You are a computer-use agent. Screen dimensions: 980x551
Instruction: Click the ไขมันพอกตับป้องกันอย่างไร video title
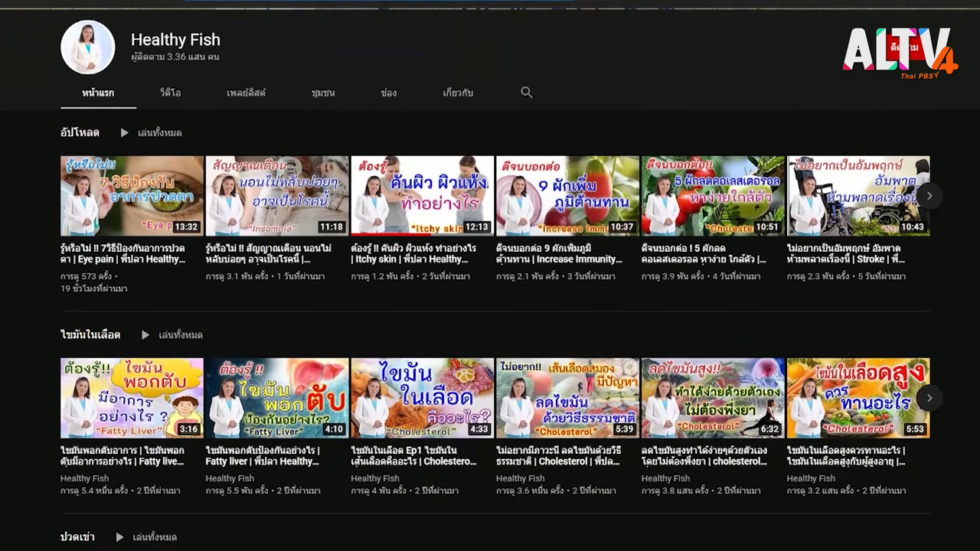coord(263,456)
